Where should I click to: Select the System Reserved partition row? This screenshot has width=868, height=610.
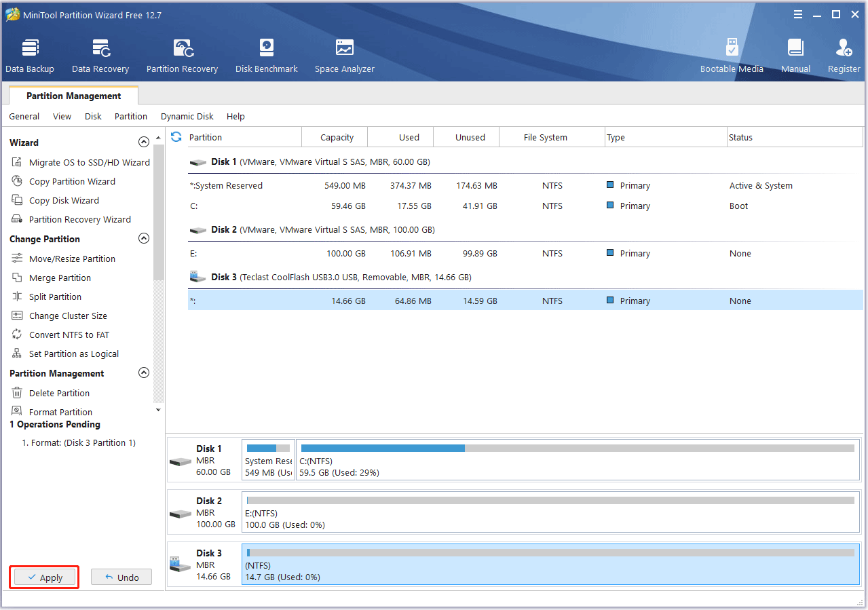pyautogui.click(x=525, y=185)
